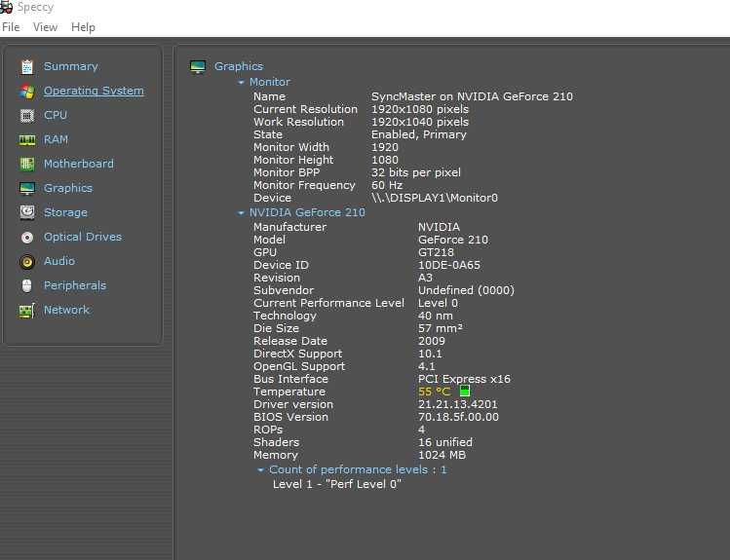The height and width of the screenshot is (560, 730).
Task: Click the 1024 MB memory value
Action: (x=442, y=455)
